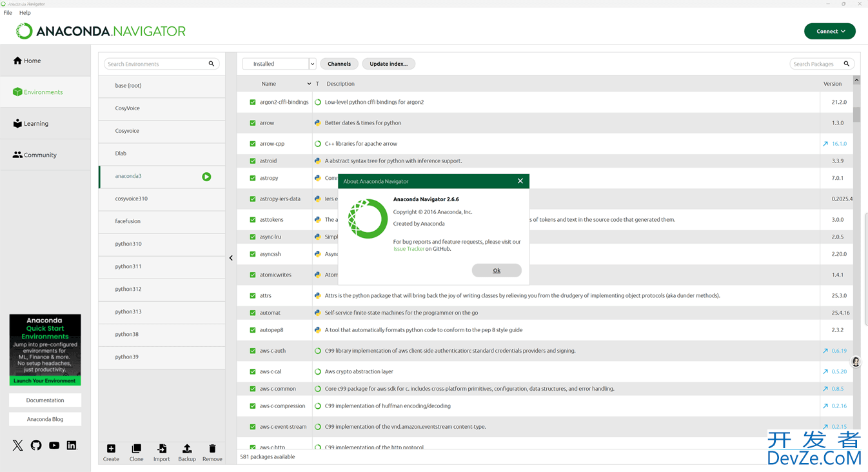The image size is (868, 472).
Task: Import an environment
Action: tap(161, 453)
